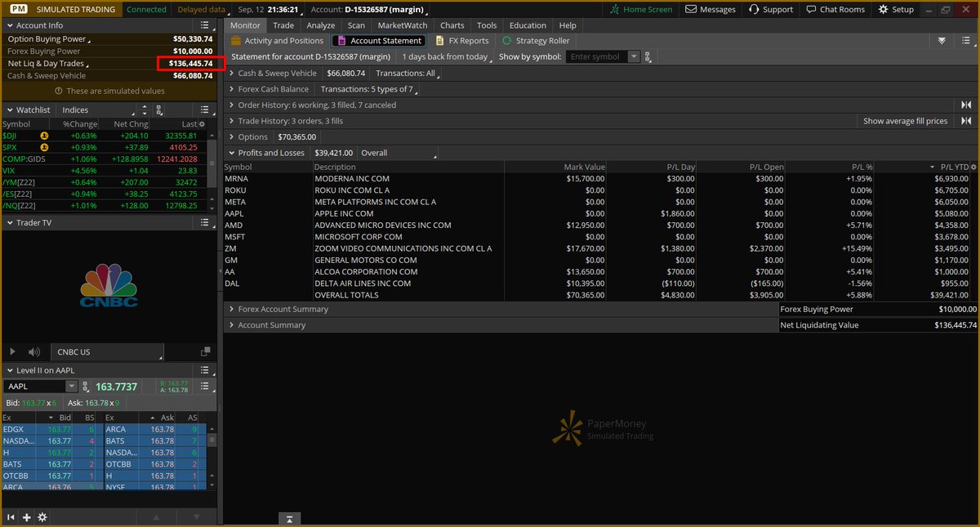This screenshot has height=527, width=980.
Task: Open the Transactions: 5 types of 7 dropdown
Action: [x=370, y=89]
